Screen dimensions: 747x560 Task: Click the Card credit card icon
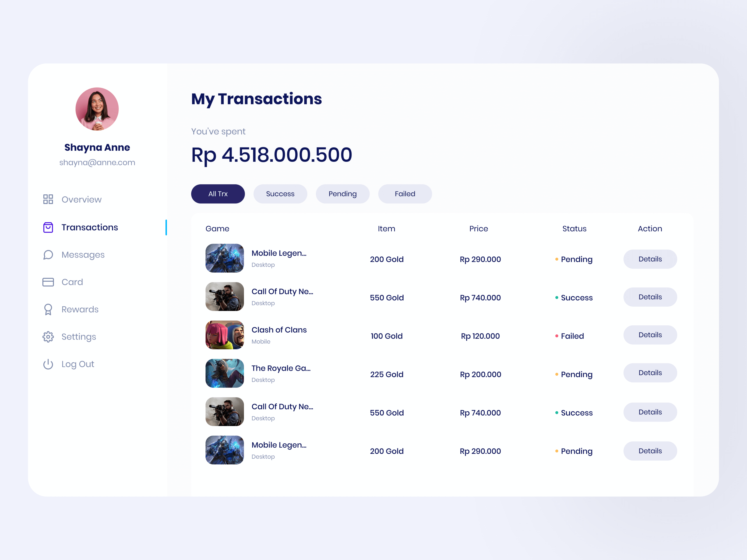[x=48, y=282]
